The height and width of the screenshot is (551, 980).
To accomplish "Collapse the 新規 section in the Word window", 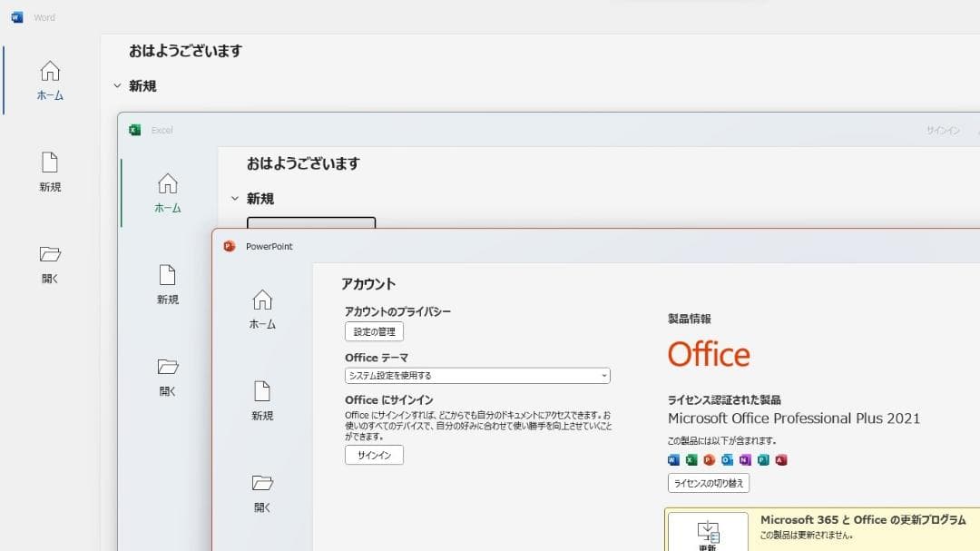I will coord(116,85).
